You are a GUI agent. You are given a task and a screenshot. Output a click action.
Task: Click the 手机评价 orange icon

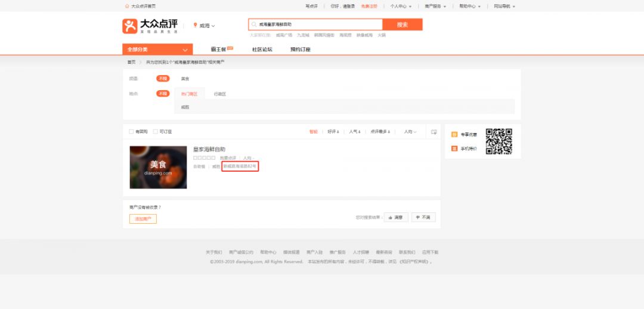[454, 149]
